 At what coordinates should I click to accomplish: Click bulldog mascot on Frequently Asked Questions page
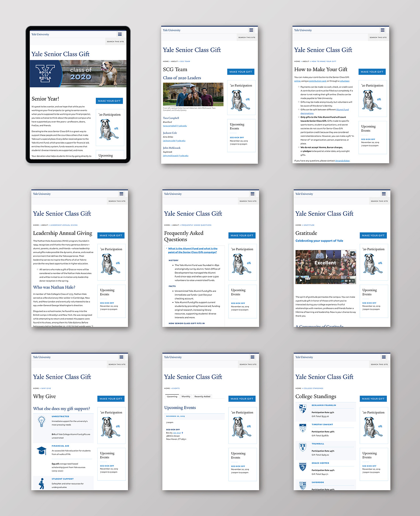coord(242,264)
